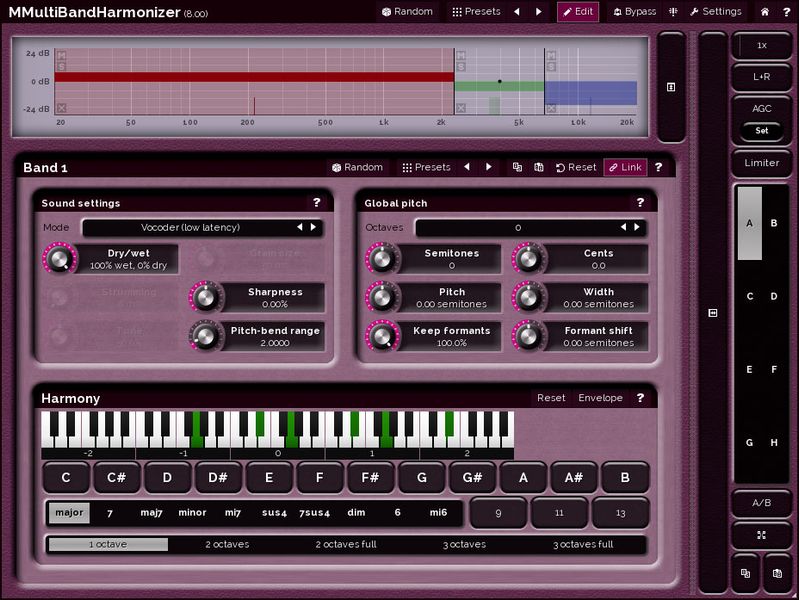Screen dimensions: 800x600
Task: Open the Octaves value dropdown
Action: (x=531, y=228)
